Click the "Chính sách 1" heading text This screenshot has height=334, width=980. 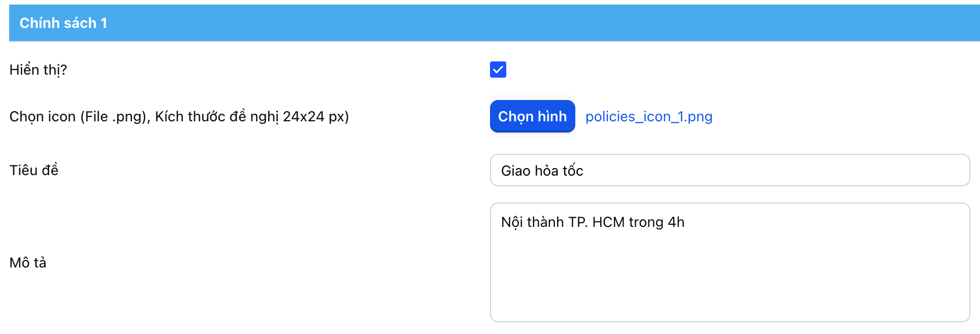point(63,23)
